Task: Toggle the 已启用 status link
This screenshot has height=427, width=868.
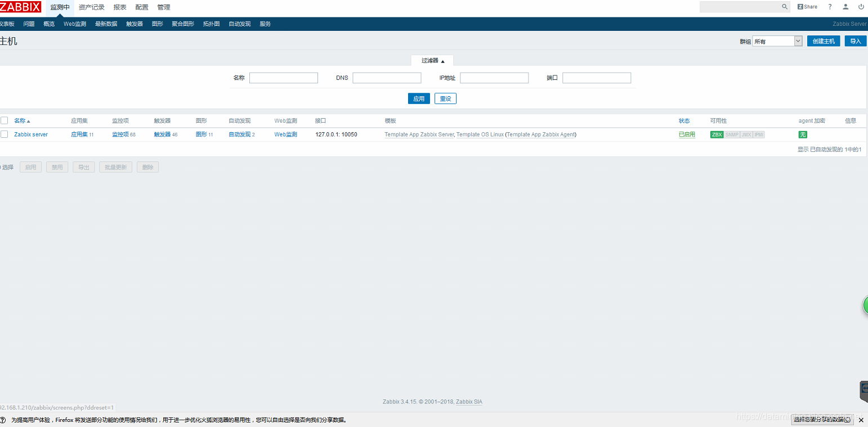Action: point(687,134)
